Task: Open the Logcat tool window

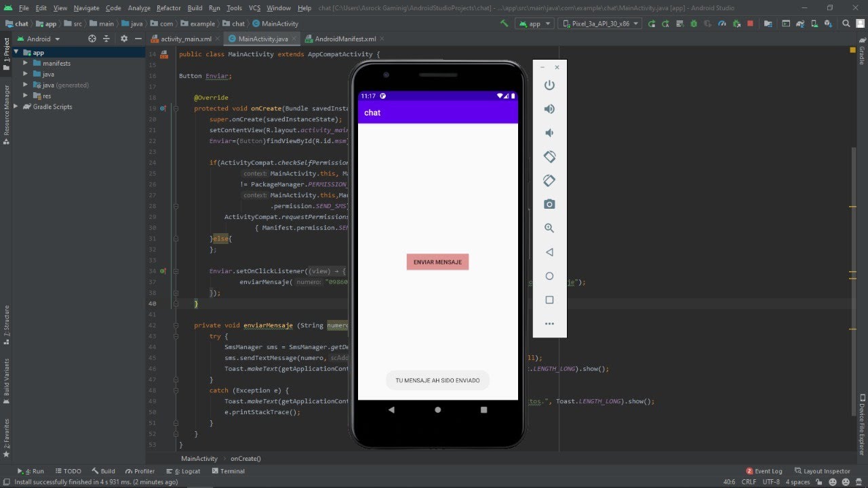Action: (x=183, y=471)
